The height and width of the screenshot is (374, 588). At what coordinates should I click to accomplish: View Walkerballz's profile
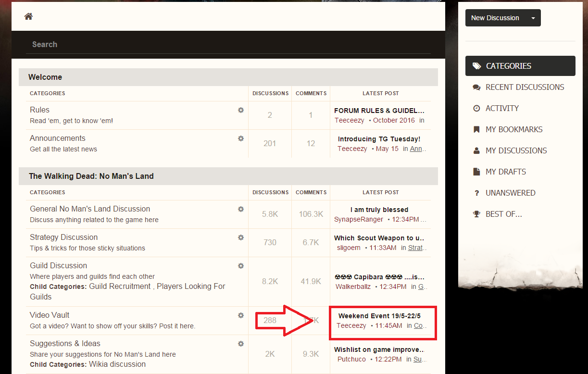[x=353, y=287]
